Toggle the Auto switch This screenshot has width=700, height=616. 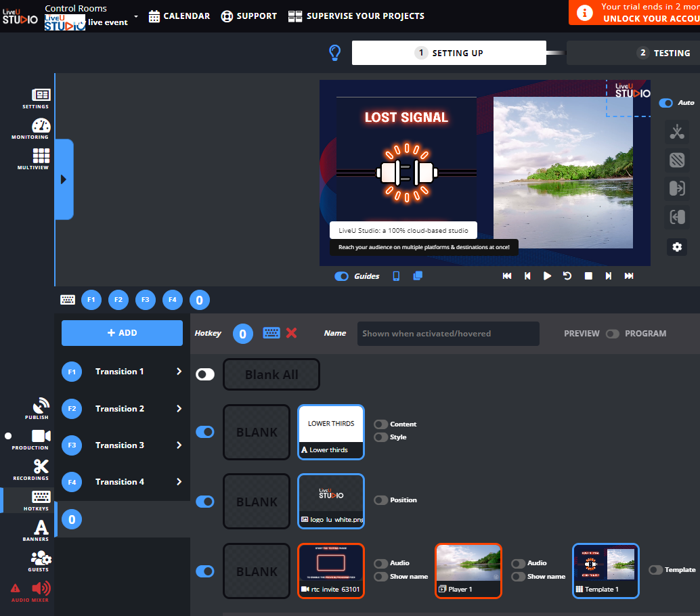[x=665, y=103]
